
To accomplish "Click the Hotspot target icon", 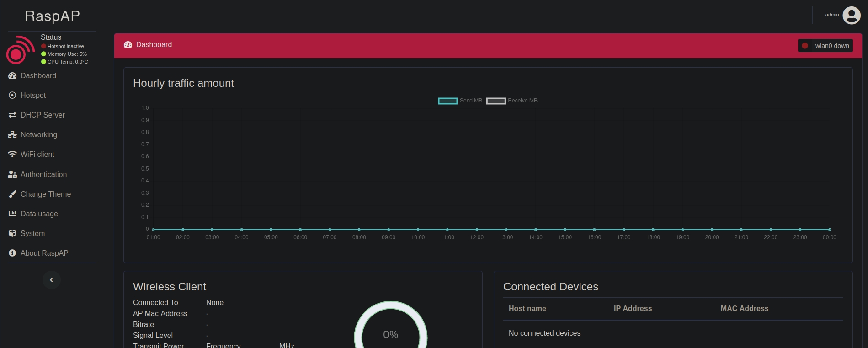I will [12, 96].
